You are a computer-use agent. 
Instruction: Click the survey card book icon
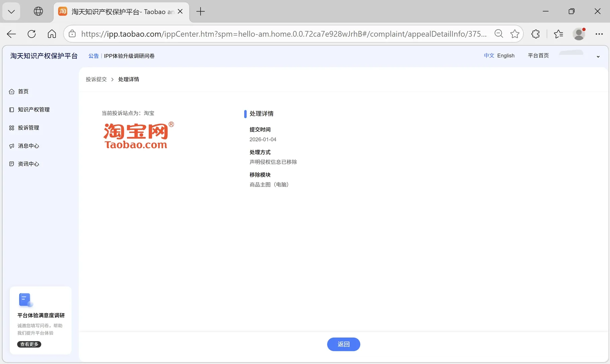[26, 300]
